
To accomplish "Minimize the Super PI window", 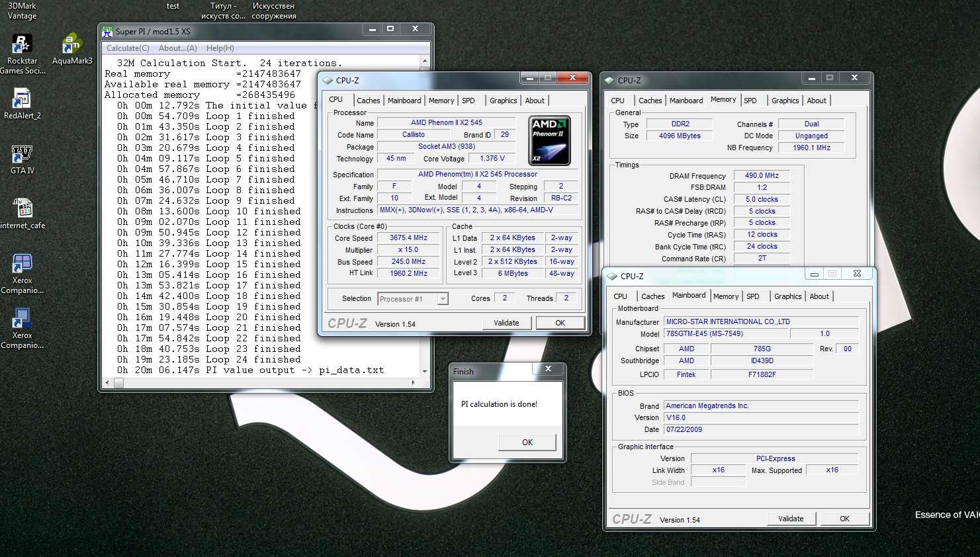I will click(372, 29).
